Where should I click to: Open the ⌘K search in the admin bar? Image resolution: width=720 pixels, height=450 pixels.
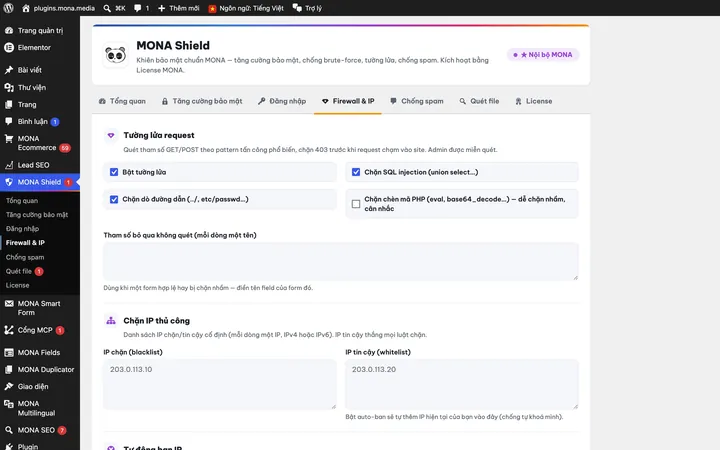coord(114,8)
